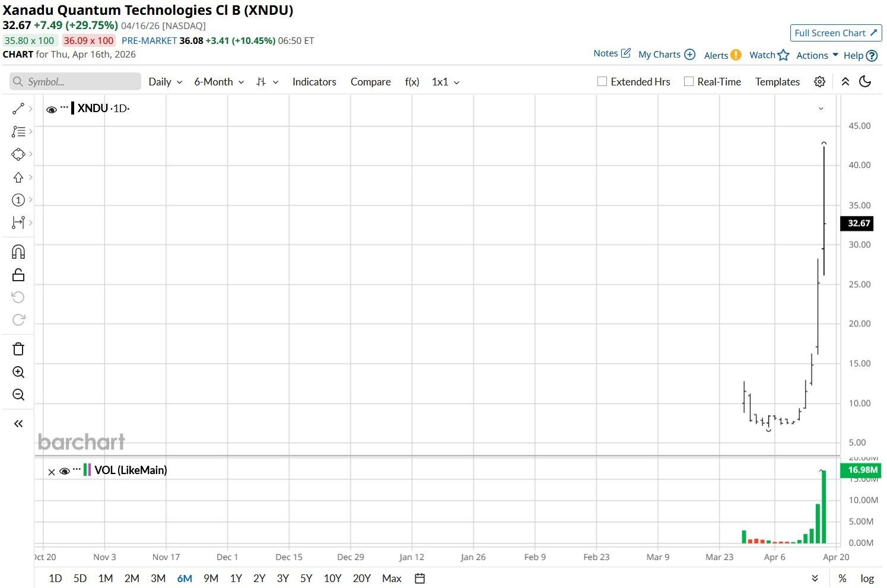
Task: Open the Daily frequency dropdown
Action: tap(165, 82)
